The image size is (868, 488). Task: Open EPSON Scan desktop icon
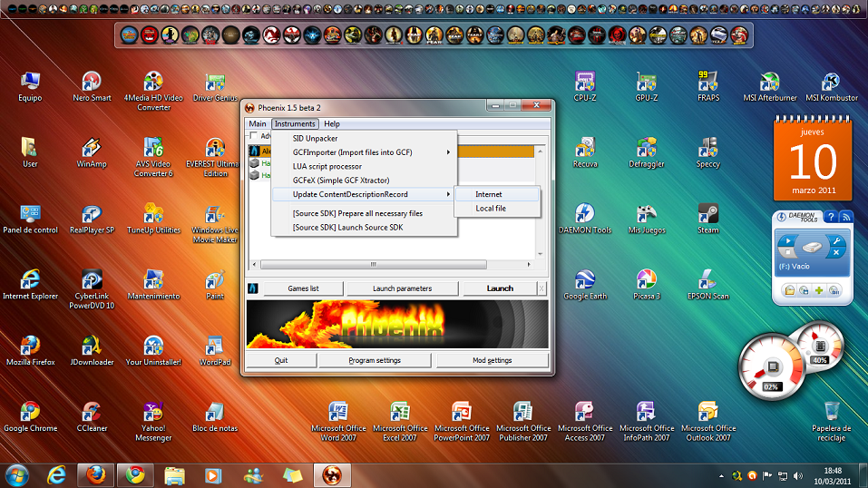pyautogui.click(x=708, y=285)
